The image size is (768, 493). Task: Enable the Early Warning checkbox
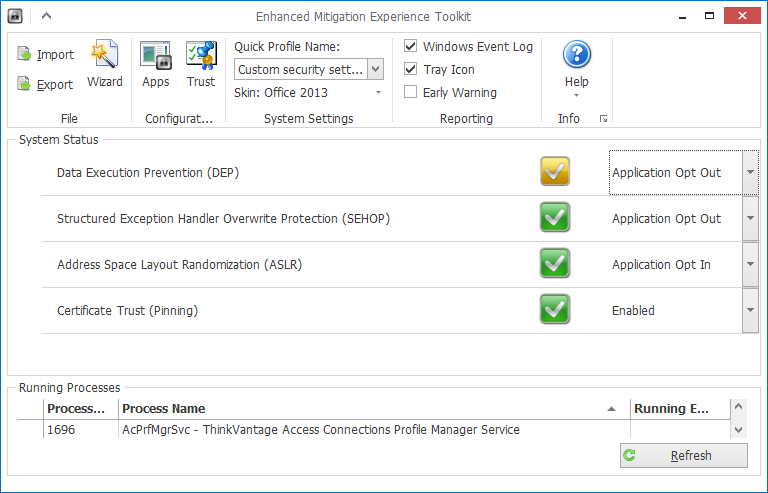pyautogui.click(x=411, y=93)
